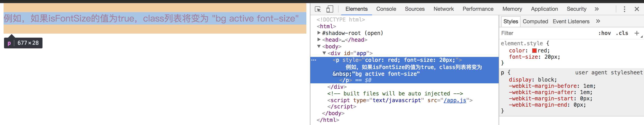Open the Memory tab

[x=512, y=9]
